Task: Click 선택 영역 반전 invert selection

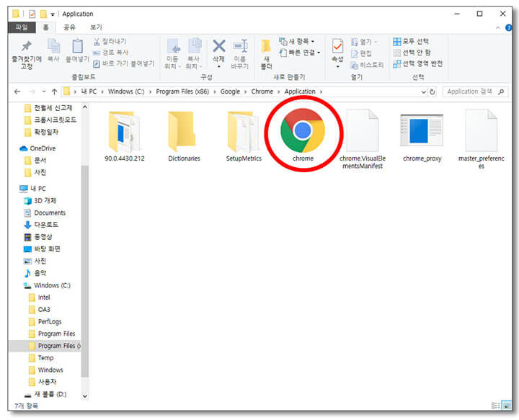Action: tap(417, 63)
